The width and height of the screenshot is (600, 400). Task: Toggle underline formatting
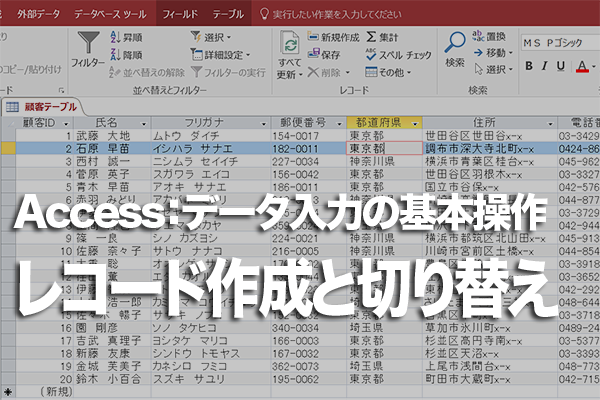click(561, 66)
